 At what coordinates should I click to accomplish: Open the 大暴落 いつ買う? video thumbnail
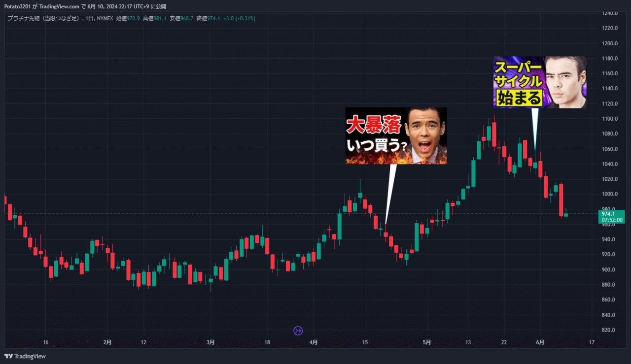pyautogui.click(x=396, y=135)
